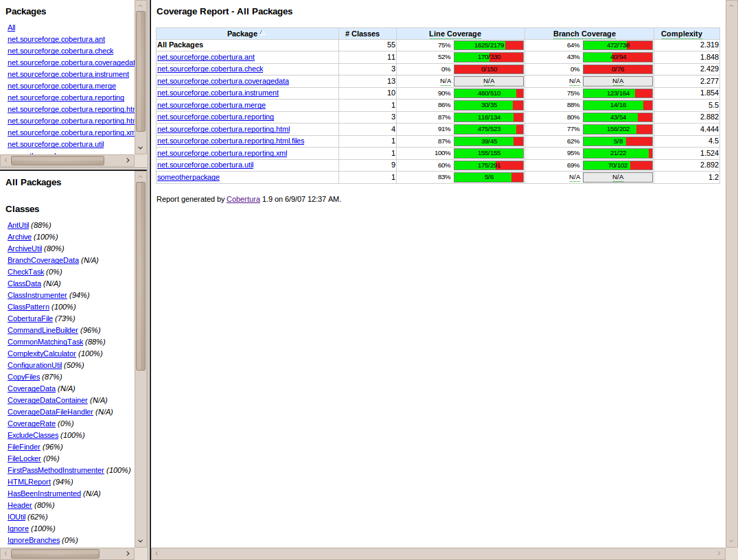738x560 pixels.
Task: Open the Cobertura link in the report footer
Action: tap(243, 199)
